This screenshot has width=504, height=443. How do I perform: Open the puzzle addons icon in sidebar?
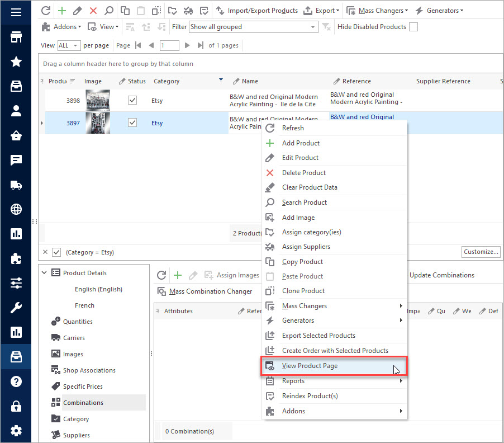click(16, 258)
